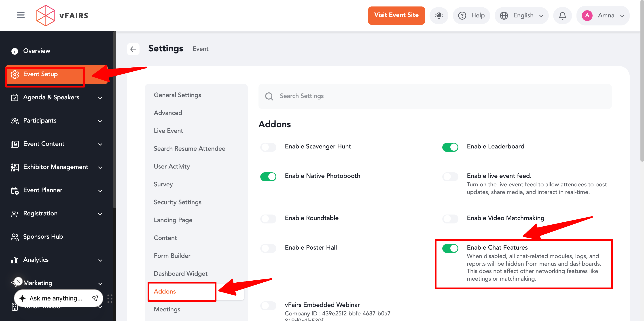Open the English language dropdown
Screen dimensions: 644x321
pyautogui.click(x=521, y=15)
